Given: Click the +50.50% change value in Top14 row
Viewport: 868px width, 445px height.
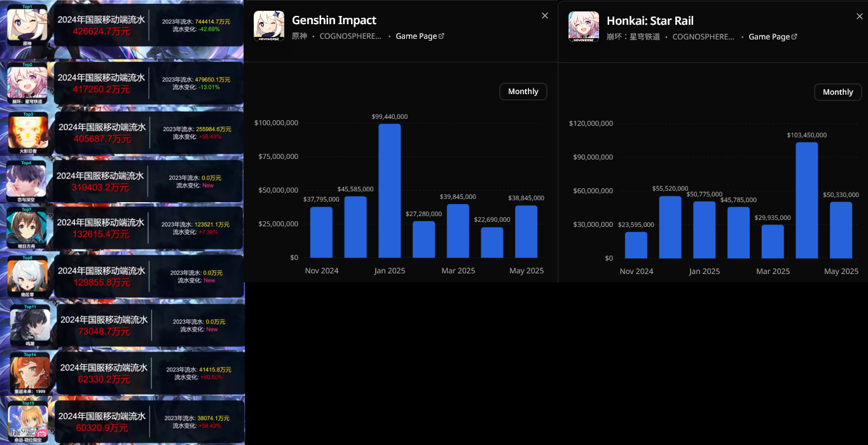Looking at the screenshot, I should click(x=212, y=377).
